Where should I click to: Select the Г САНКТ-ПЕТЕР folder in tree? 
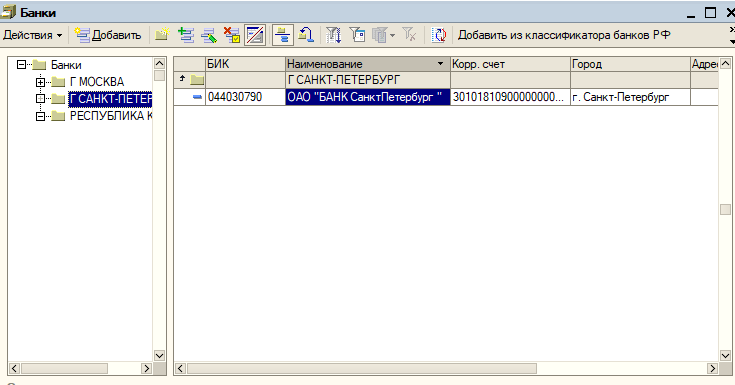point(110,99)
